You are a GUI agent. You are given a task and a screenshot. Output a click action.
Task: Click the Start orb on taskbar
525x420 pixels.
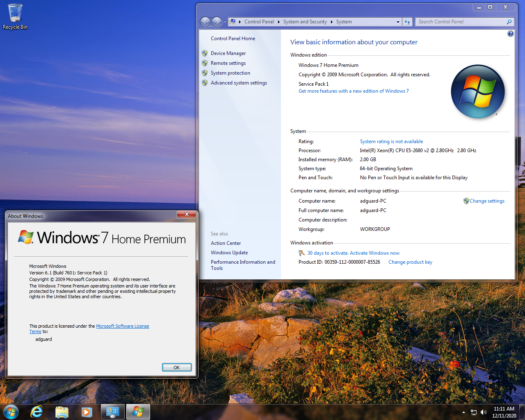click(x=11, y=412)
